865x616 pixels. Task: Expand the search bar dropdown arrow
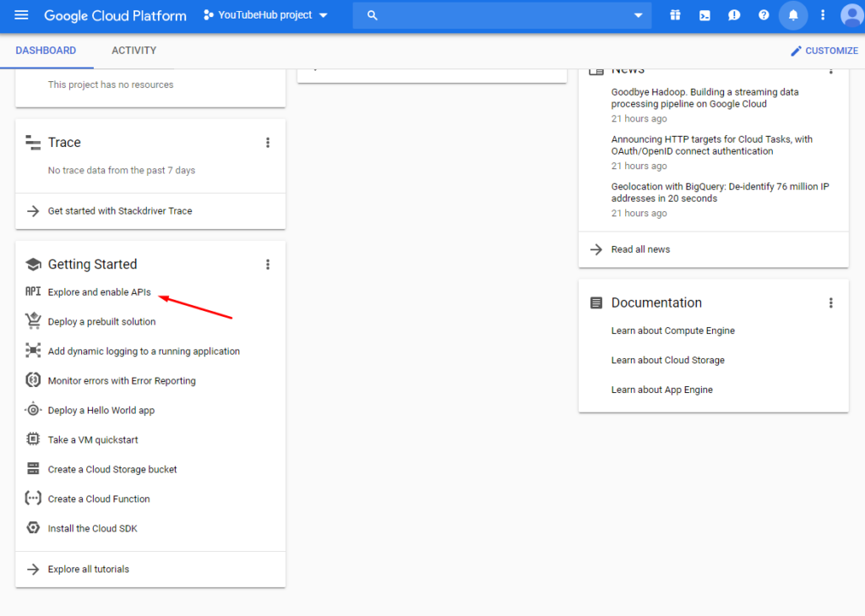(639, 15)
